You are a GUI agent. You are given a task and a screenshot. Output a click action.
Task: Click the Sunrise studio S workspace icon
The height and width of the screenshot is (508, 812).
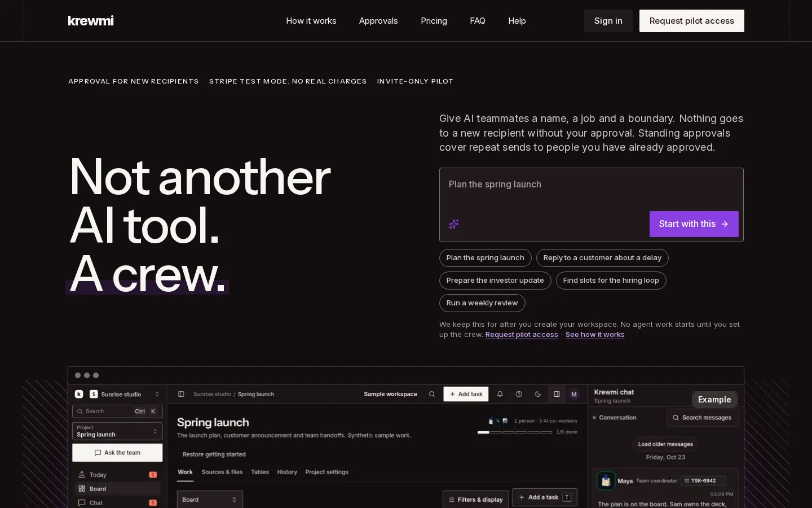click(x=94, y=394)
